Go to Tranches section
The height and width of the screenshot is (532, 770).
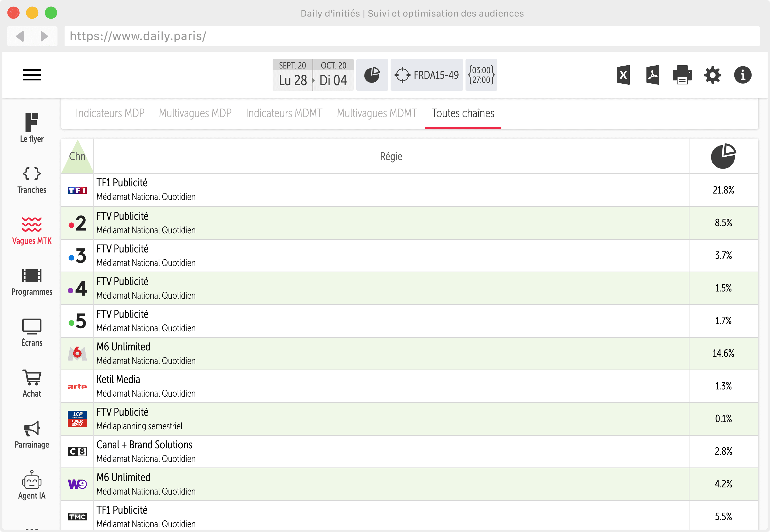[32, 180]
